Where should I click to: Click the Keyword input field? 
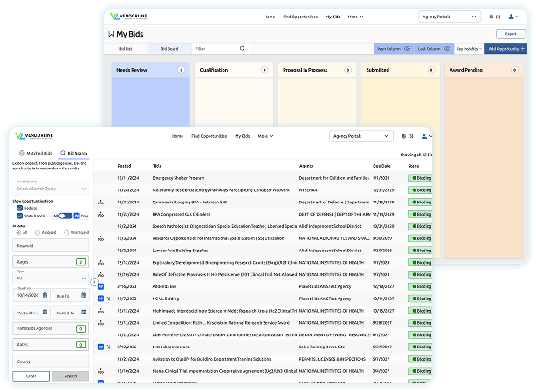[51, 245]
